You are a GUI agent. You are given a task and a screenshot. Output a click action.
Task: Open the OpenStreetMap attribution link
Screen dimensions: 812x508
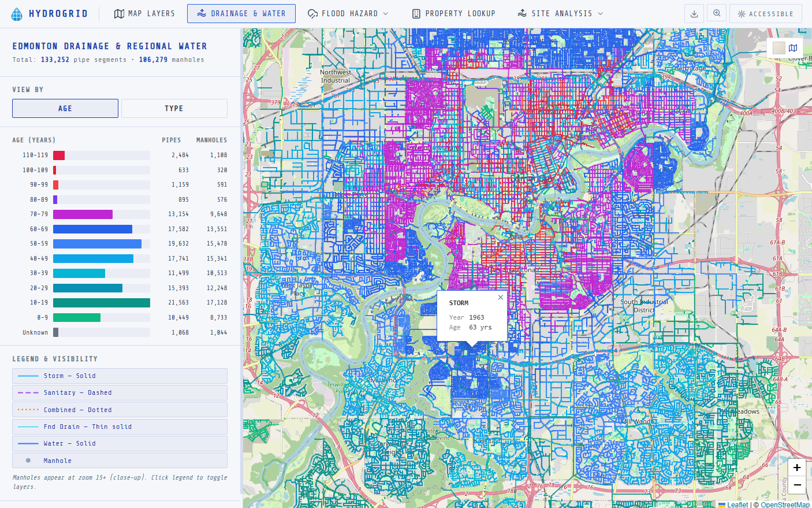785,505
